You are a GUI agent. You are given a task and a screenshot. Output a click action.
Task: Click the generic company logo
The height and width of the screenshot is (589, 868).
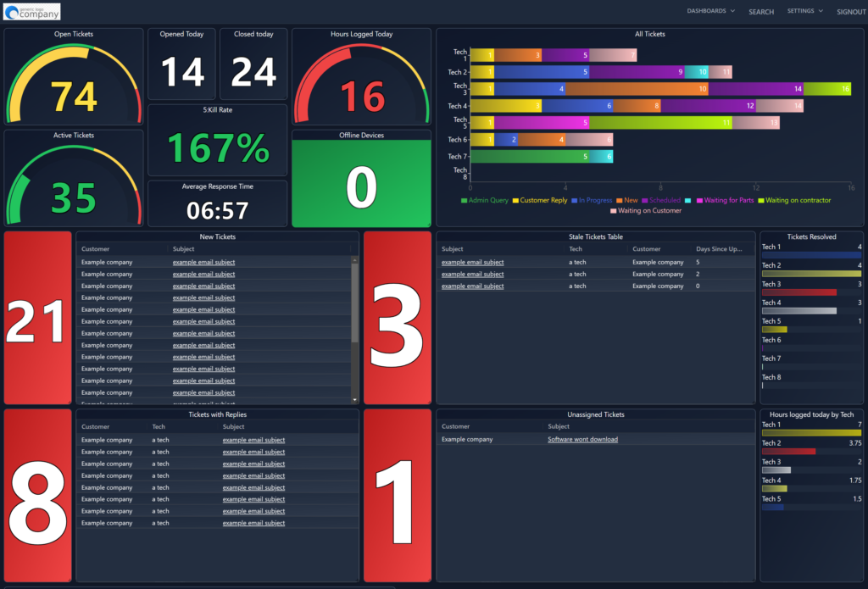(31, 11)
